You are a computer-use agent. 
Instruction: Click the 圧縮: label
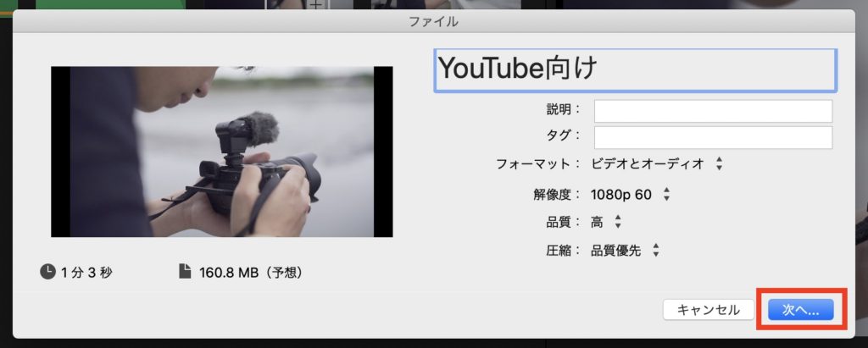point(563,251)
